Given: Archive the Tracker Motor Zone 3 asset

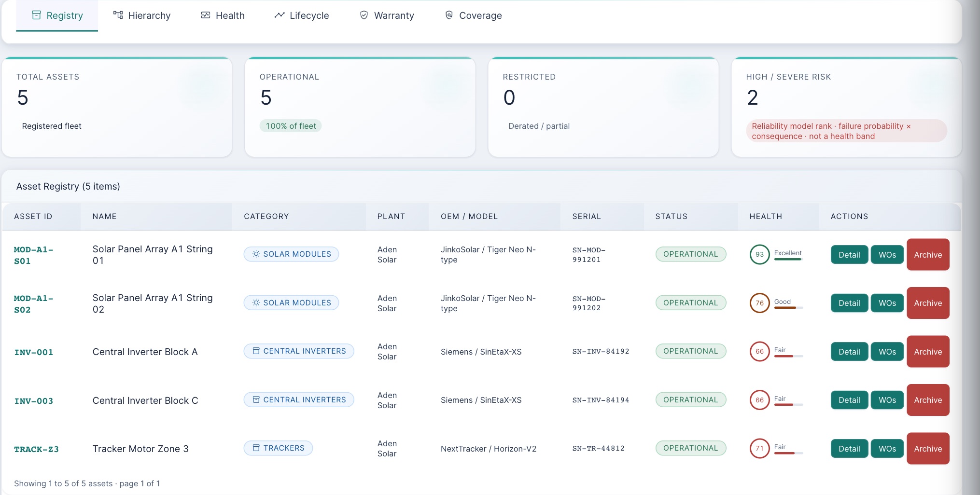Looking at the screenshot, I should click(928, 449).
